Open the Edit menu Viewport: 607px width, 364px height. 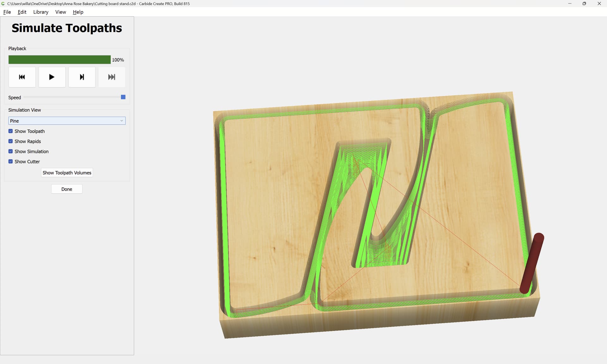tap(22, 12)
